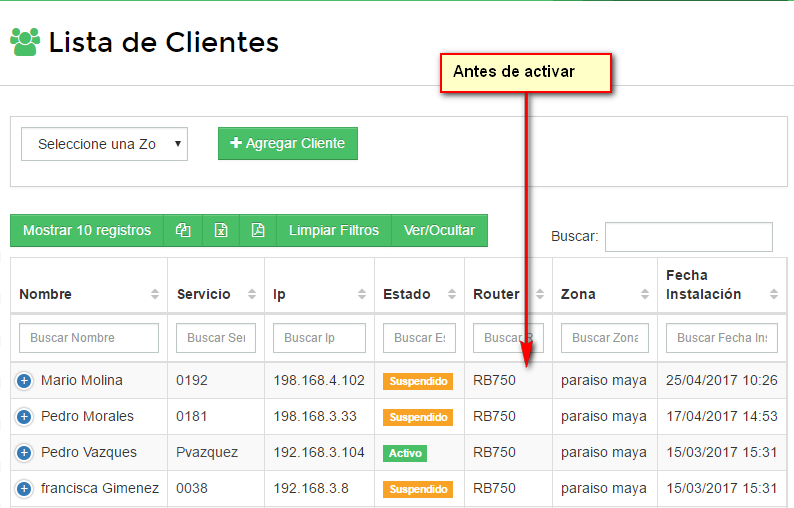The height and width of the screenshot is (508, 794).
Task: Sort the table by Nombre column
Action: (x=88, y=294)
